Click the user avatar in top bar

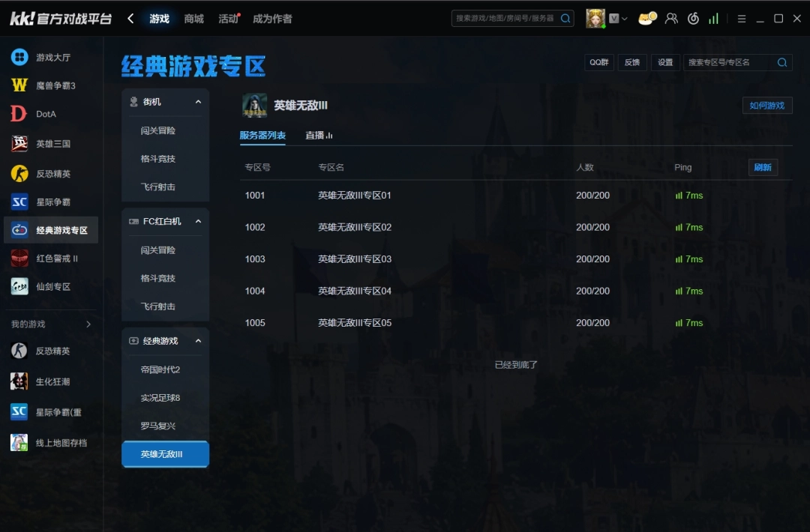(x=595, y=19)
